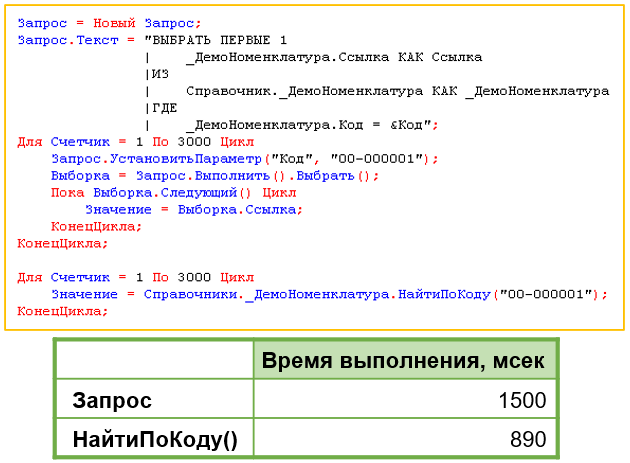Click 'Выборка = Запрос.Выполнить().Выбрать();' line
This screenshot has height=463, width=630.
[215, 176]
